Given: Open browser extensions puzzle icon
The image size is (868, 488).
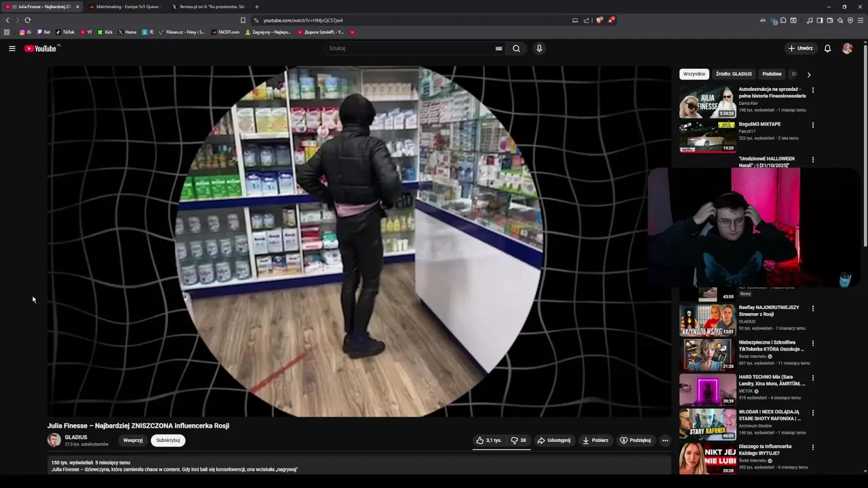Looking at the screenshot, I should (783, 20).
